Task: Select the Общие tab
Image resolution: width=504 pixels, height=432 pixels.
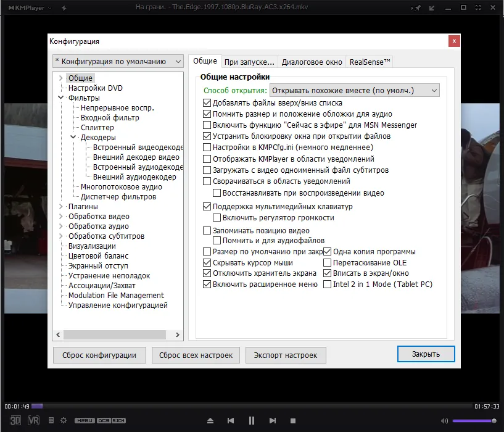Action: [205, 61]
